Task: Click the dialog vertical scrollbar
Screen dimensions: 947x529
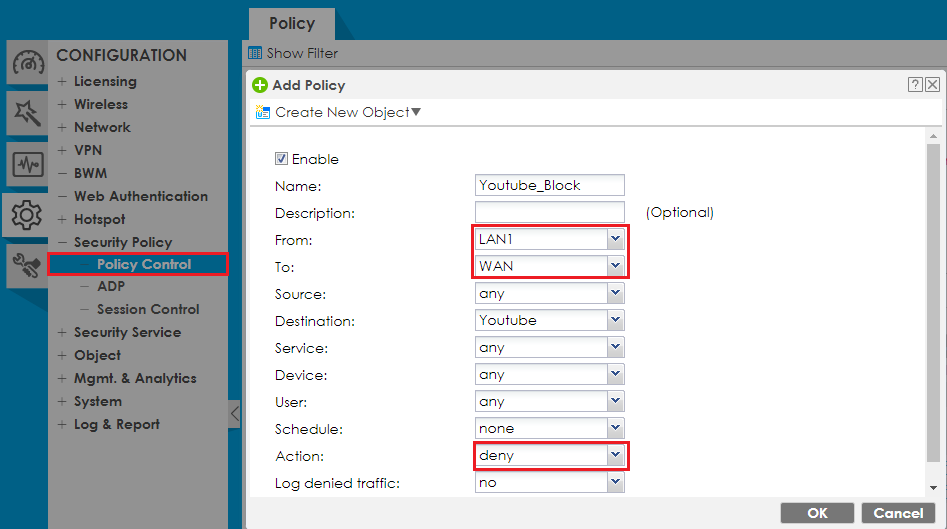Action: [x=933, y=300]
